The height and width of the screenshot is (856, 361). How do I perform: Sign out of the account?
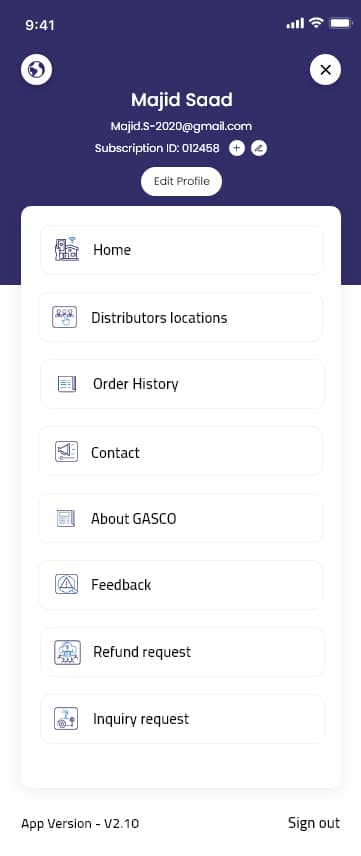pos(314,823)
